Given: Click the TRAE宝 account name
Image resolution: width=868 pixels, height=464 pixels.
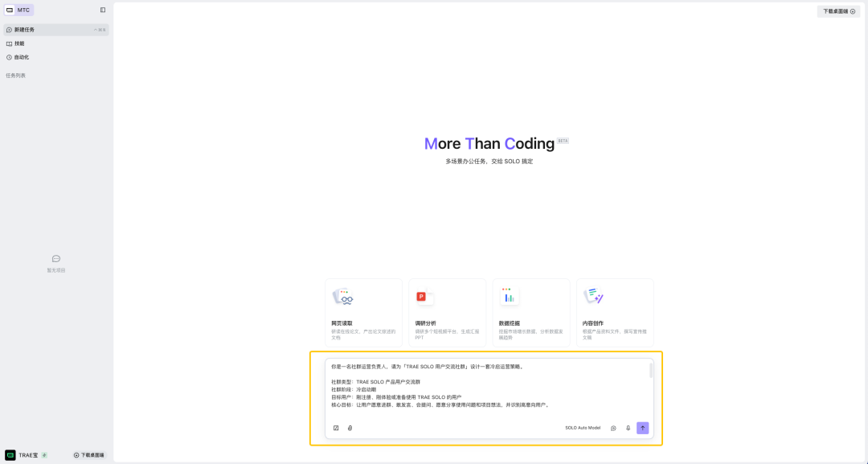Looking at the screenshot, I should coord(28,455).
